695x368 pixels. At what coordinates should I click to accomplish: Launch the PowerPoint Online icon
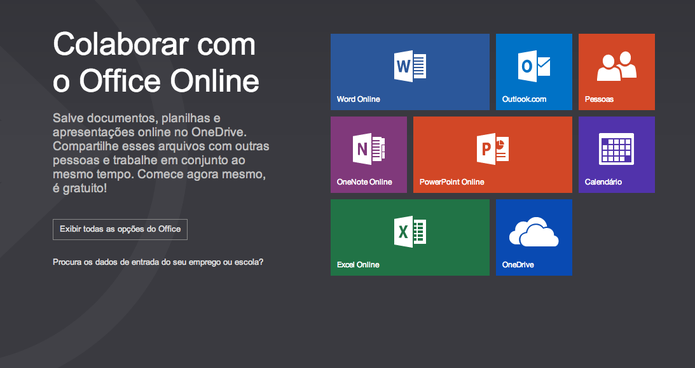(492, 149)
